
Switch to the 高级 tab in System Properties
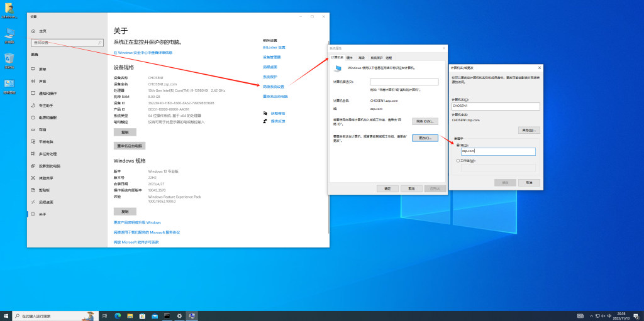point(361,57)
